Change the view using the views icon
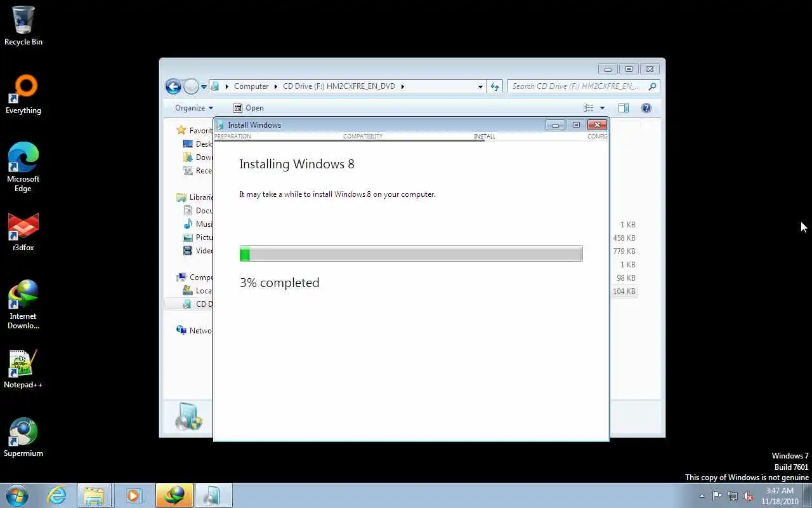812x508 pixels. (589, 108)
